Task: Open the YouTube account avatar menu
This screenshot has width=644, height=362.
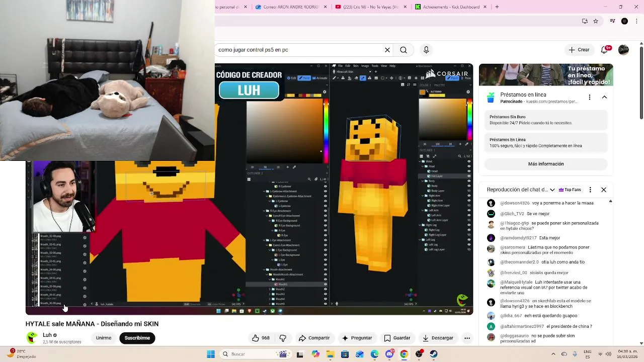Action: point(623,50)
